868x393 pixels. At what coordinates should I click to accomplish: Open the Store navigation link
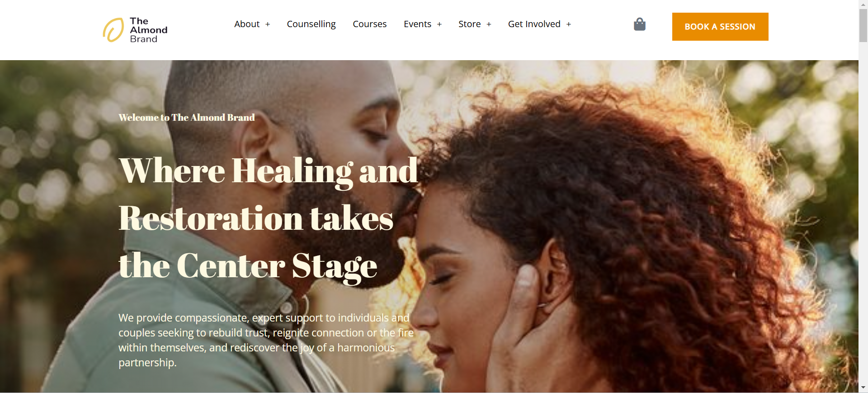(x=469, y=24)
